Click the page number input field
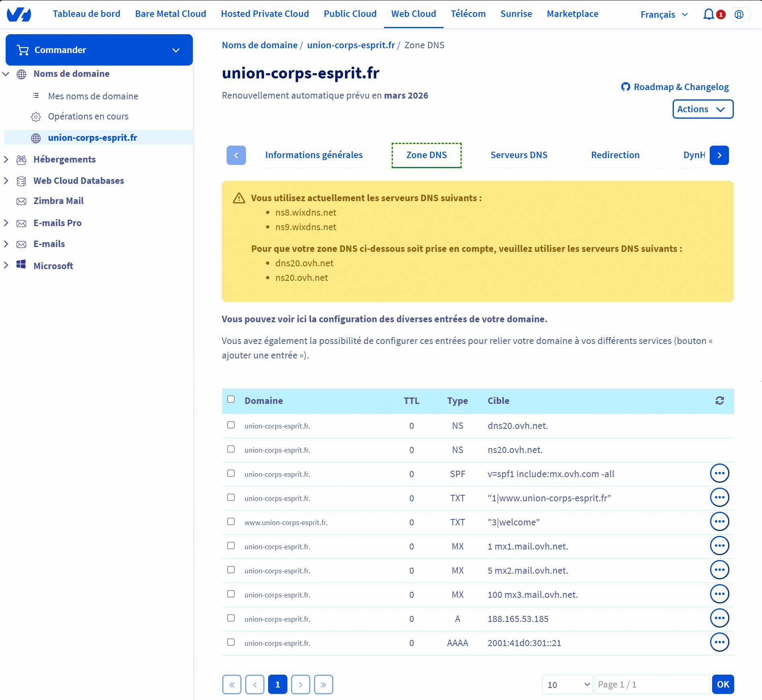The width and height of the screenshot is (762, 700). [x=652, y=684]
